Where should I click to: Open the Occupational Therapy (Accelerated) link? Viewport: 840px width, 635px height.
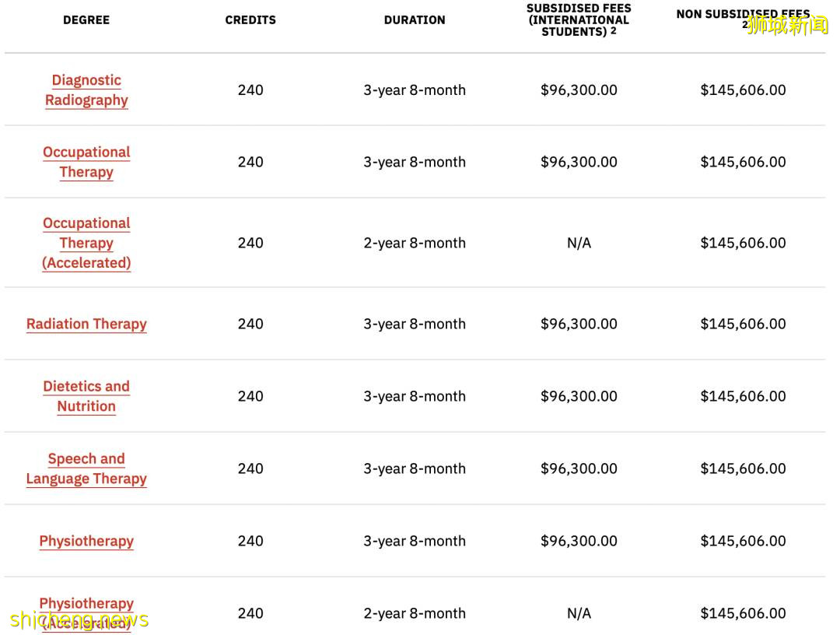[x=86, y=243]
